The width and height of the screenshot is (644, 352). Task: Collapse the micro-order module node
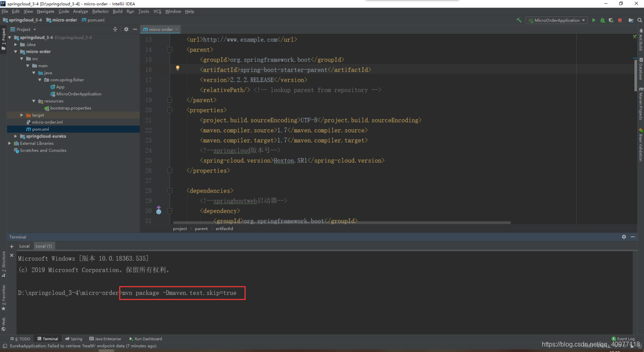[x=16, y=51]
